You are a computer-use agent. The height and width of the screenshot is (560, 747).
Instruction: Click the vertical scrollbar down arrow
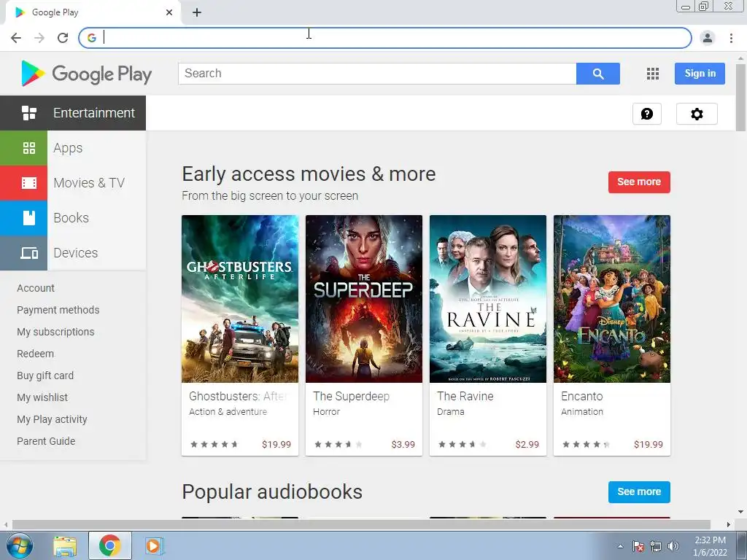pos(740,512)
